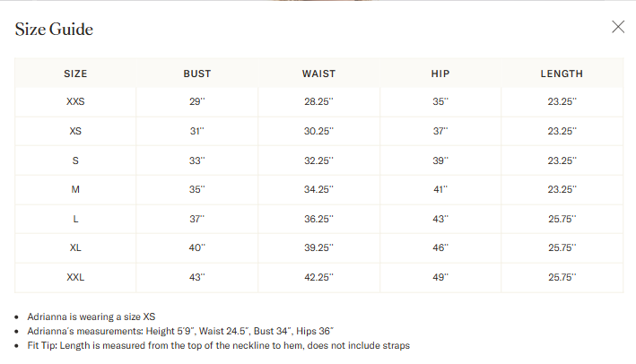
Task: Select the L size row label
Action: (75, 219)
